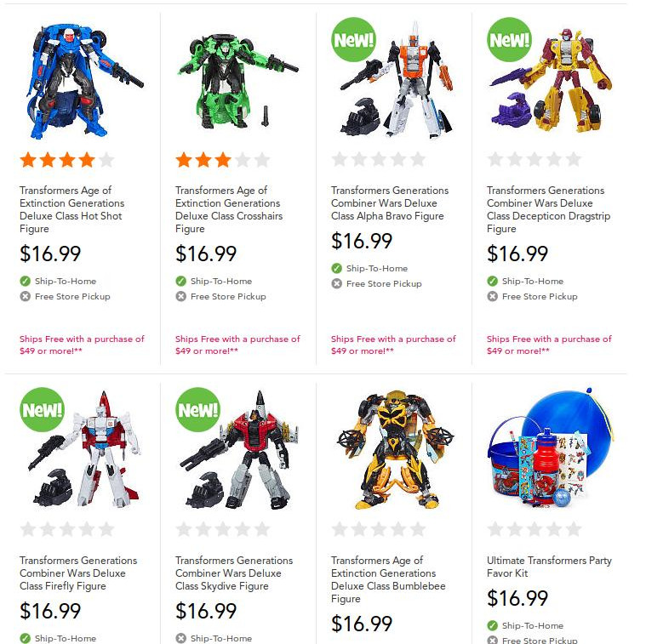Click the New! badge on Firefly figure
646x644 pixels.
42,410
